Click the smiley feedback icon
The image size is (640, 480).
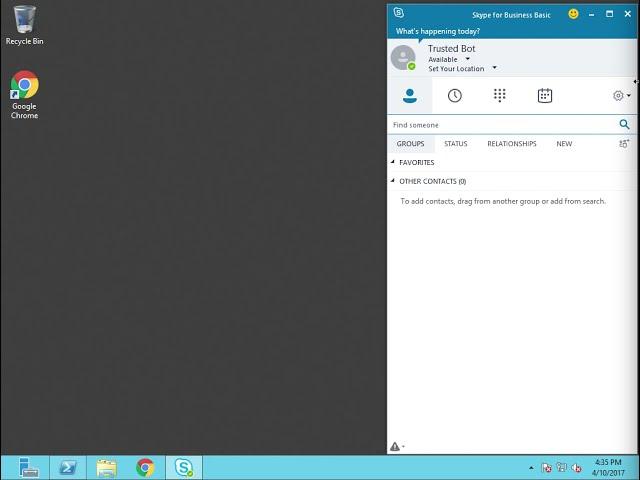[x=573, y=14]
